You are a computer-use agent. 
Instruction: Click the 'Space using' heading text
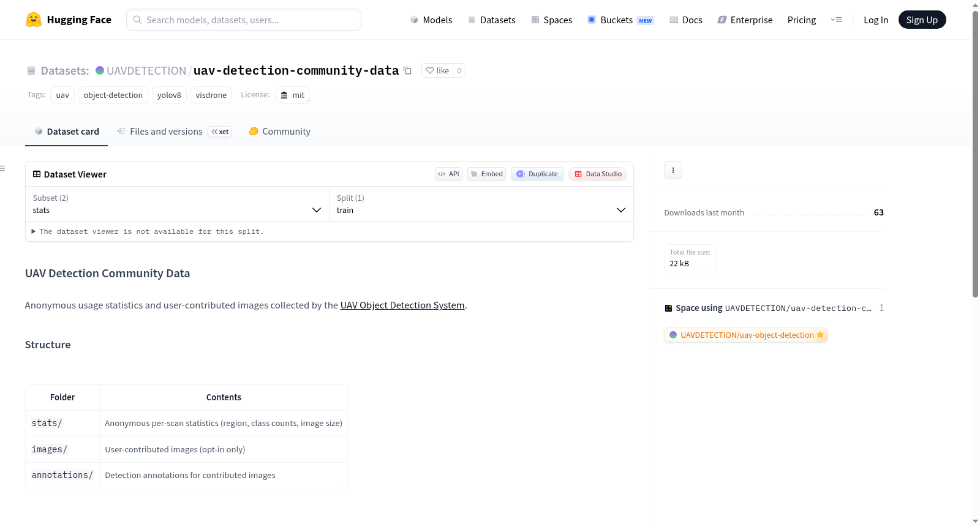[x=699, y=308]
